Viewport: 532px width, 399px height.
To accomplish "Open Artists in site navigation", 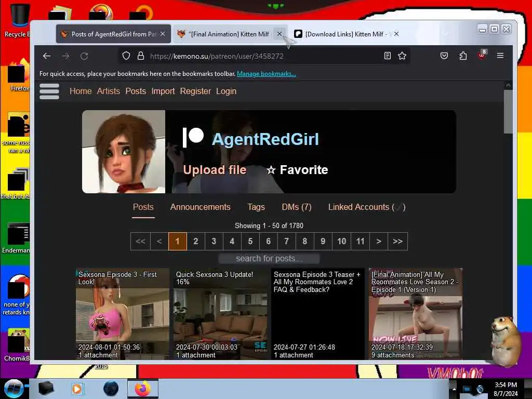I will click(x=108, y=91).
